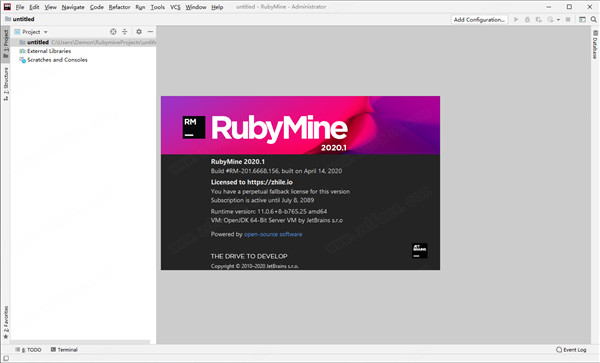The width and height of the screenshot is (600, 363).
Task: Click THE DRIVE TO DEVELOP text
Action: click(x=249, y=256)
